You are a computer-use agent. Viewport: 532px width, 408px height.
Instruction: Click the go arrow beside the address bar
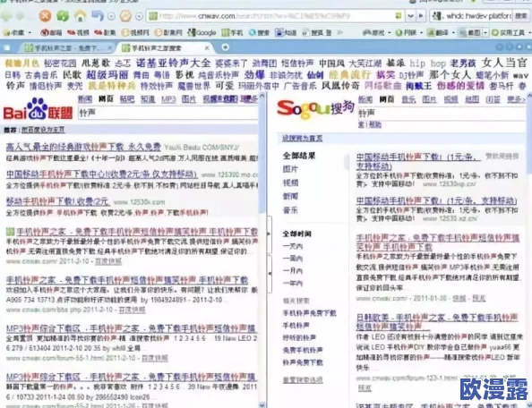(421, 15)
